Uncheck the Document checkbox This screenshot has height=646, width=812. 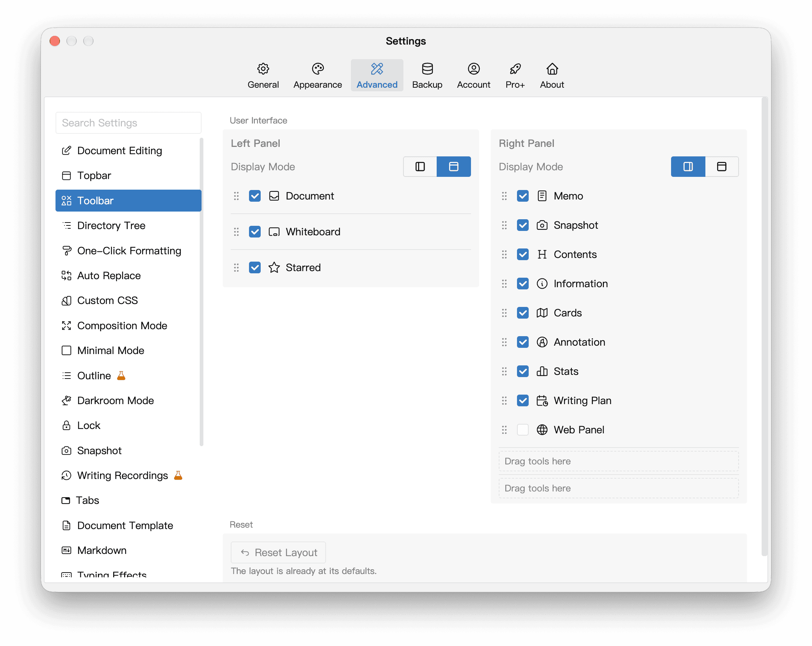point(255,196)
